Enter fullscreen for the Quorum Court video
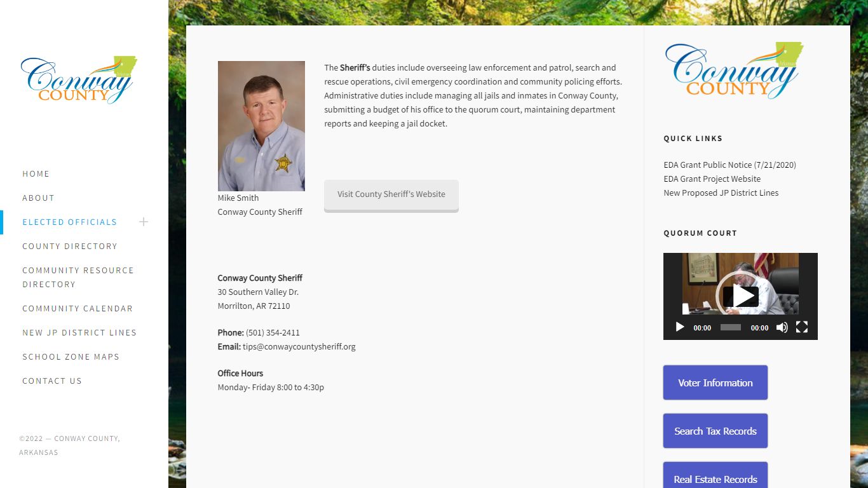Screen dimensions: 868x488 pyautogui.click(x=802, y=327)
